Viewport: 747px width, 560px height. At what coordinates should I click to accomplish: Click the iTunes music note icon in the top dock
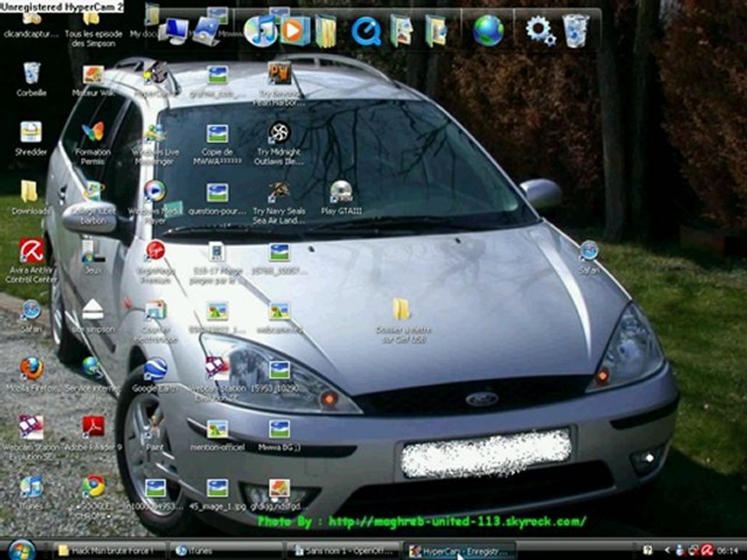(260, 30)
